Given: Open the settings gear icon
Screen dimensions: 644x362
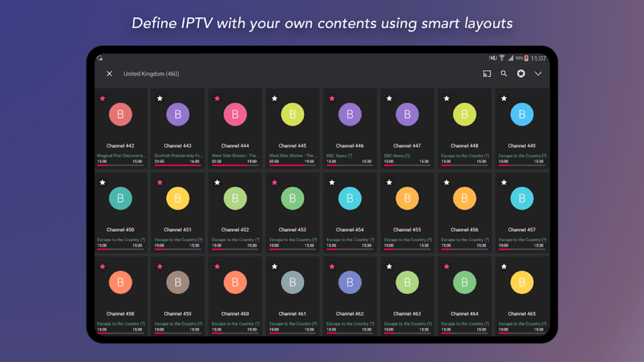Looking at the screenshot, I should tap(521, 74).
